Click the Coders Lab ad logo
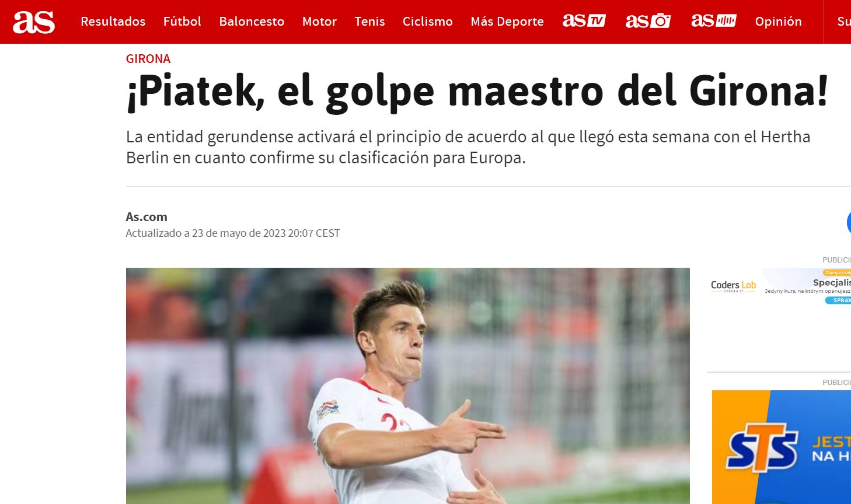Screen dimensions: 851x504 [733, 286]
